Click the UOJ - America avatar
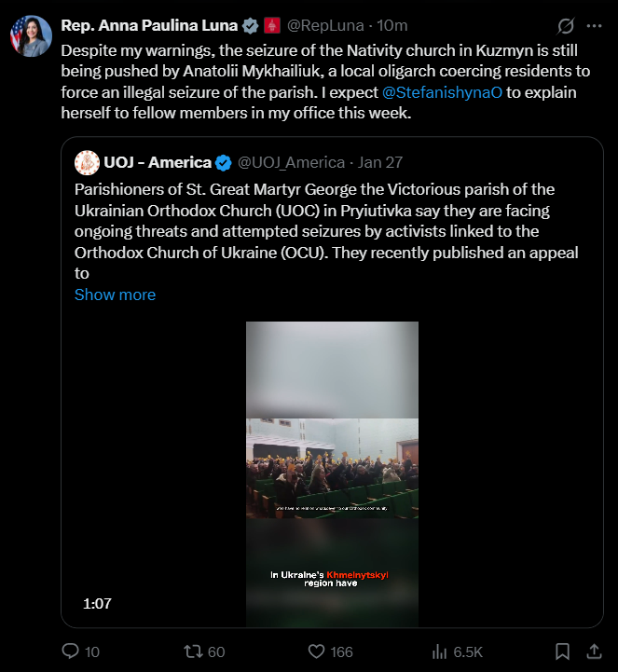618x672 pixels. click(x=89, y=163)
